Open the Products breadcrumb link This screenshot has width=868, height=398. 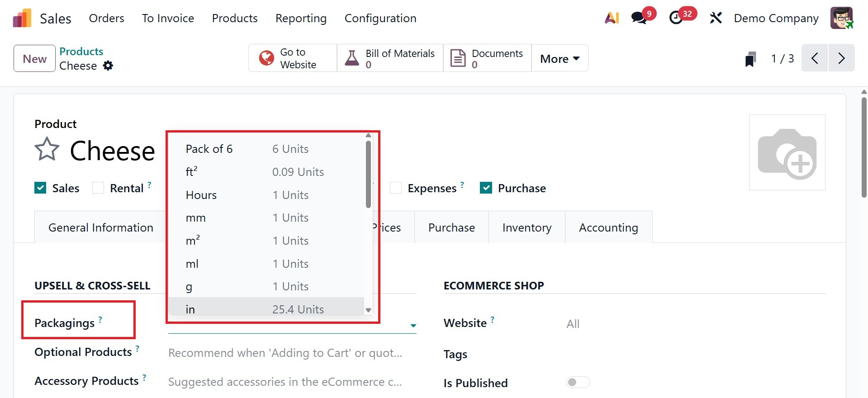81,51
